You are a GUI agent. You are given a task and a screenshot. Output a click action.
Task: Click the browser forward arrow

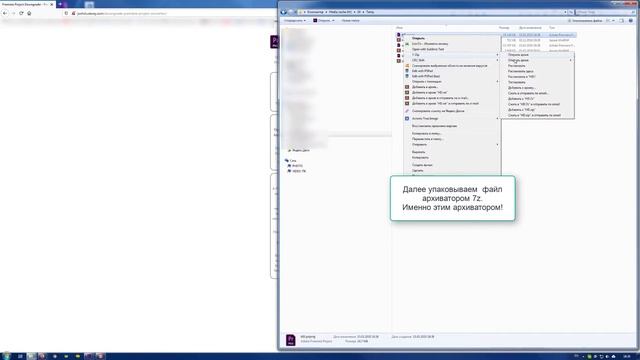[x=13, y=13]
